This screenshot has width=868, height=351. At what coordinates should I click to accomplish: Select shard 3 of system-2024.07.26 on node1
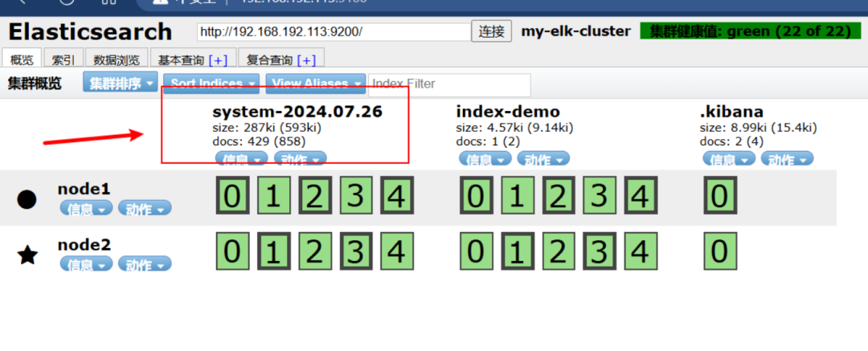[357, 195]
